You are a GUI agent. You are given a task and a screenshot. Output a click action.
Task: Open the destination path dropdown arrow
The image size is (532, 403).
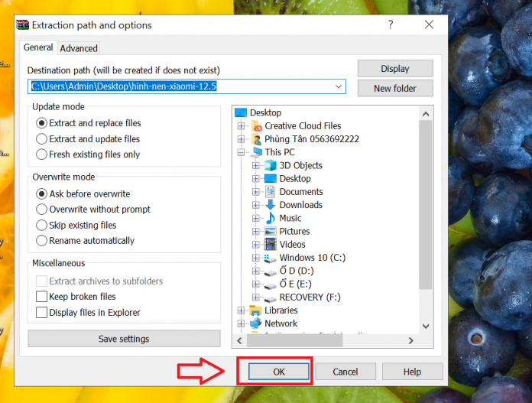pyautogui.click(x=339, y=86)
